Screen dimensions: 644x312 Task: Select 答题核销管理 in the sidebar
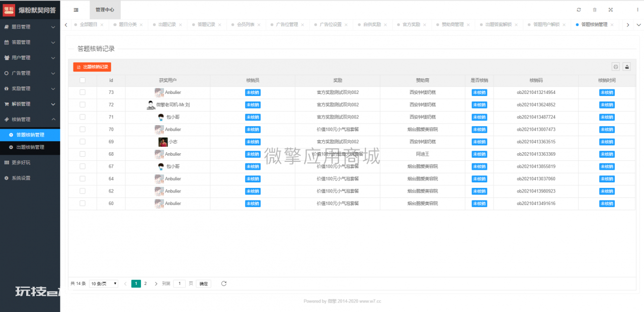pos(30,135)
